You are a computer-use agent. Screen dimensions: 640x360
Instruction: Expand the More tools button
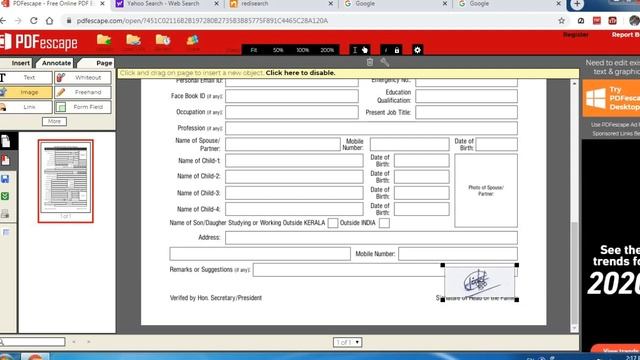coord(54,122)
